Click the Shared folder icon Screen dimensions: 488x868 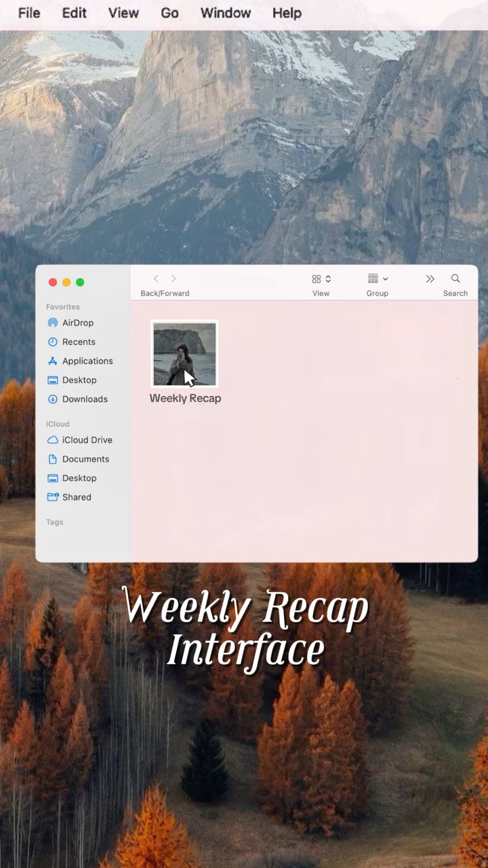point(53,497)
